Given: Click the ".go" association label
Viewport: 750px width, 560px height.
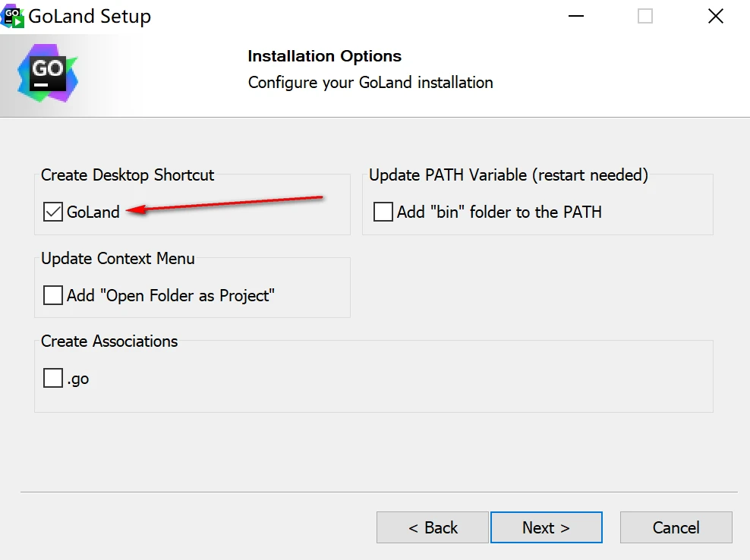Looking at the screenshot, I should 78,379.
